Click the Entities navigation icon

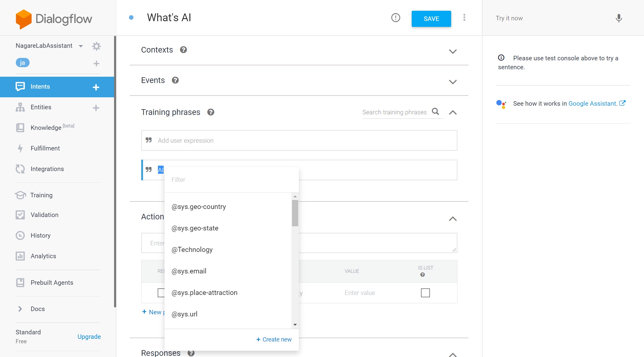[20, 107]
